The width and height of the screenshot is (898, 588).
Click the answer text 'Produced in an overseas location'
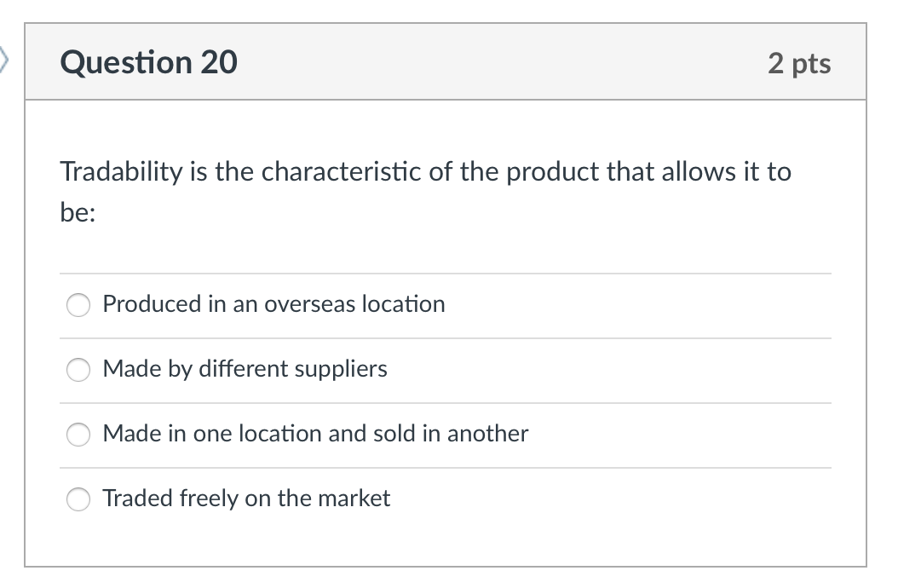pos(273,304)
